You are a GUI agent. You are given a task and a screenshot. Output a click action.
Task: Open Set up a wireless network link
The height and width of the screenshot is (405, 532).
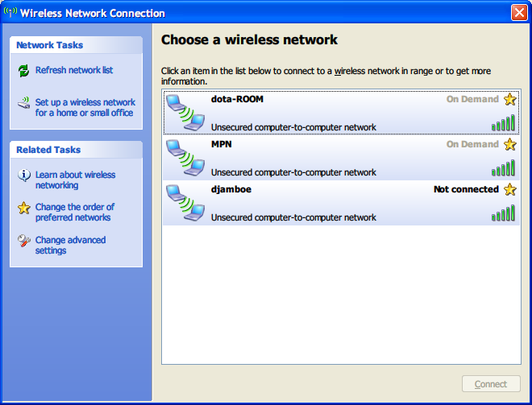coord(85,107)
